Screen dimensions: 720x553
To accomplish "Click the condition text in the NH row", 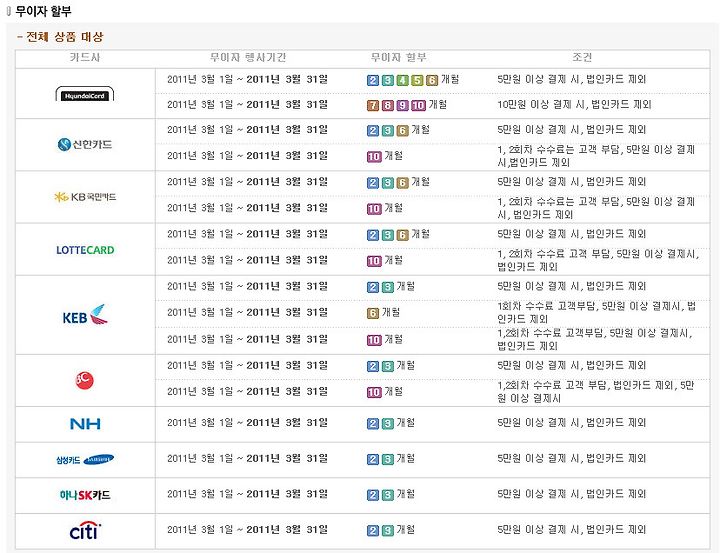I will [x=572, y=423].
